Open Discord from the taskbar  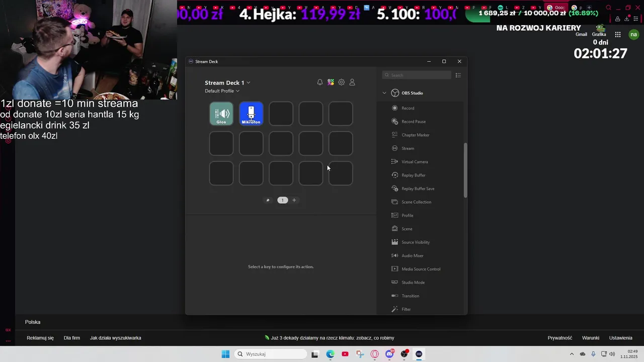pos(389,354)
